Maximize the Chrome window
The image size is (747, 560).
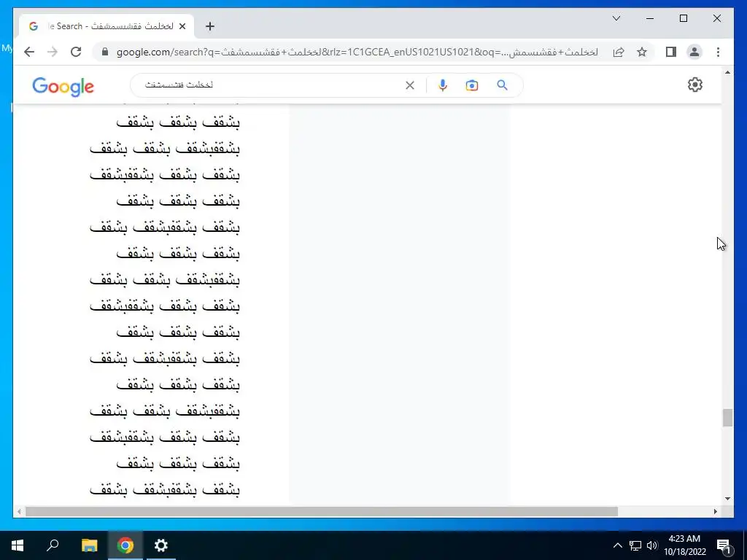(x=683, y=18)
